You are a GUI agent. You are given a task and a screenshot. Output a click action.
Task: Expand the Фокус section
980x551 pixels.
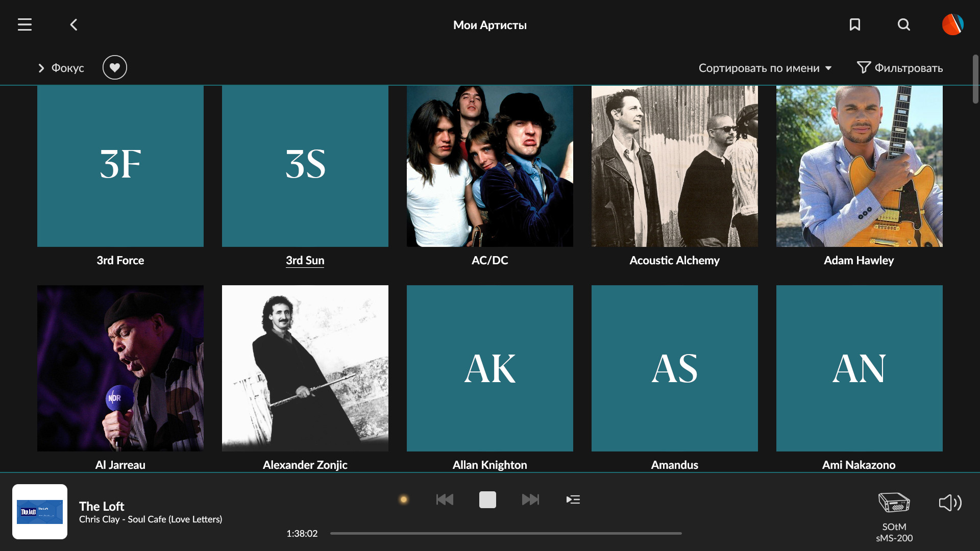60,68
